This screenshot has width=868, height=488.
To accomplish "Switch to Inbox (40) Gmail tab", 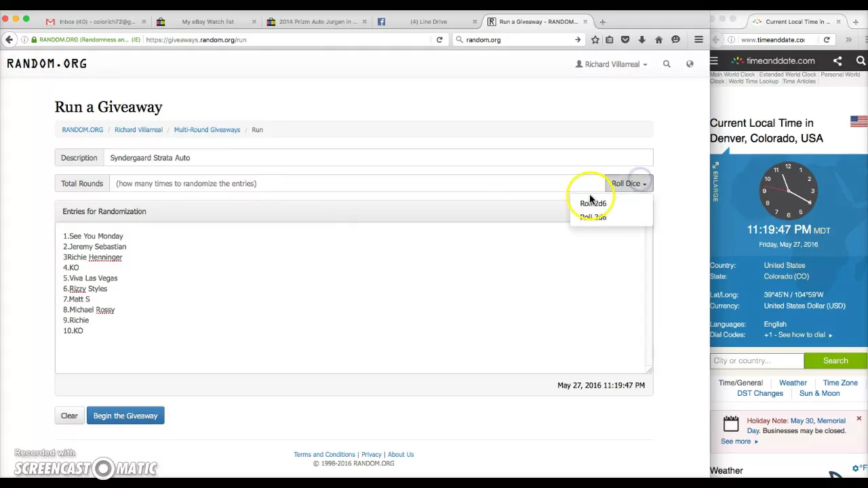I will click(94, 22).
